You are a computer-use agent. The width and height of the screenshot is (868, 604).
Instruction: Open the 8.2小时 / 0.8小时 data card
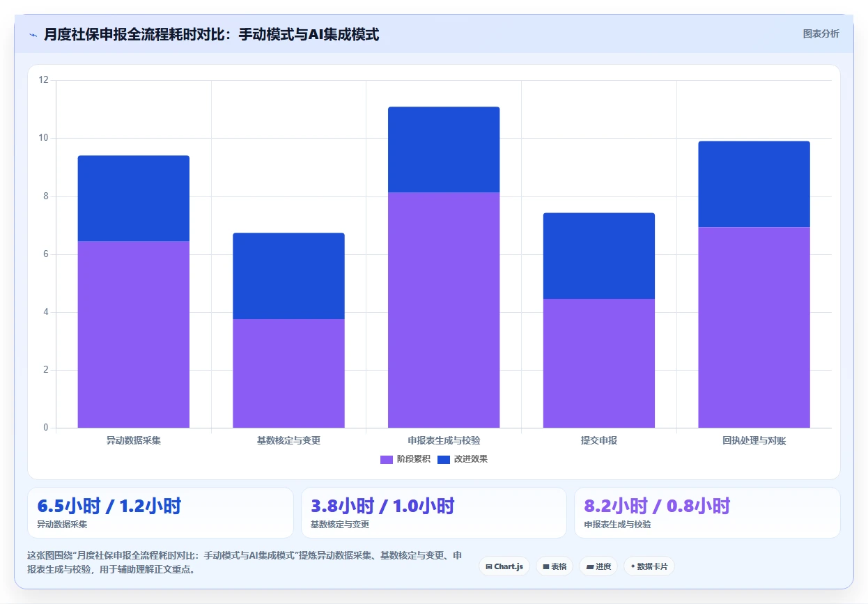coord(707,513)
